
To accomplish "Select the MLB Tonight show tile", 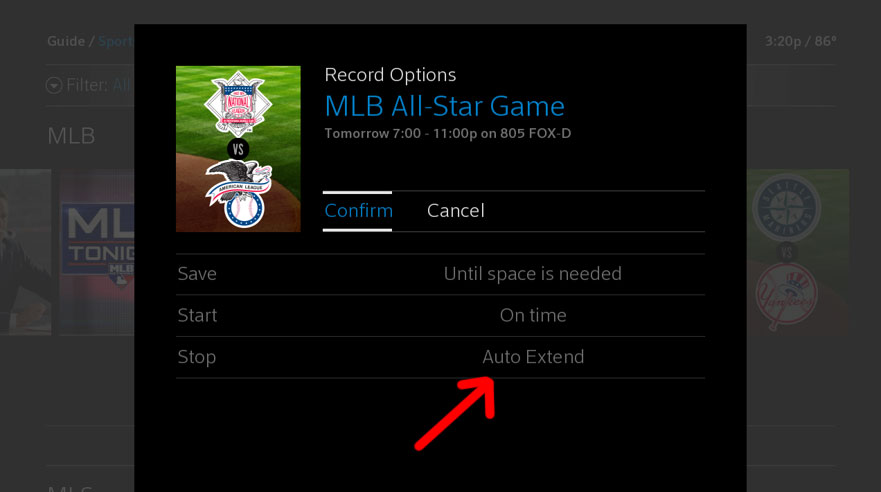I will (97, 253).
